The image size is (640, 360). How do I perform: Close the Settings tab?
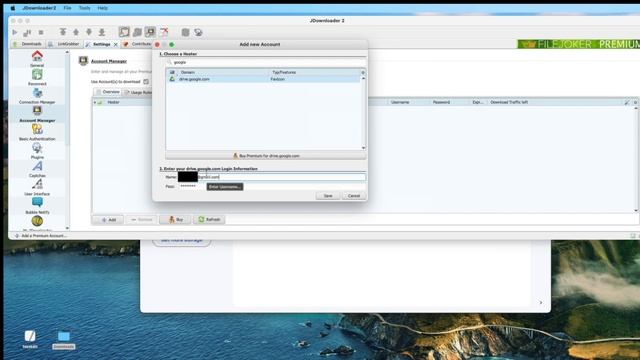(x=116, y=44)
